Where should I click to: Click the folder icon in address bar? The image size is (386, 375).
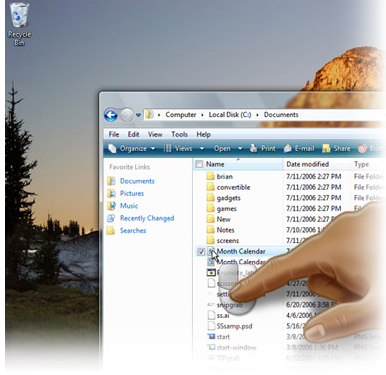click(150, 115)
